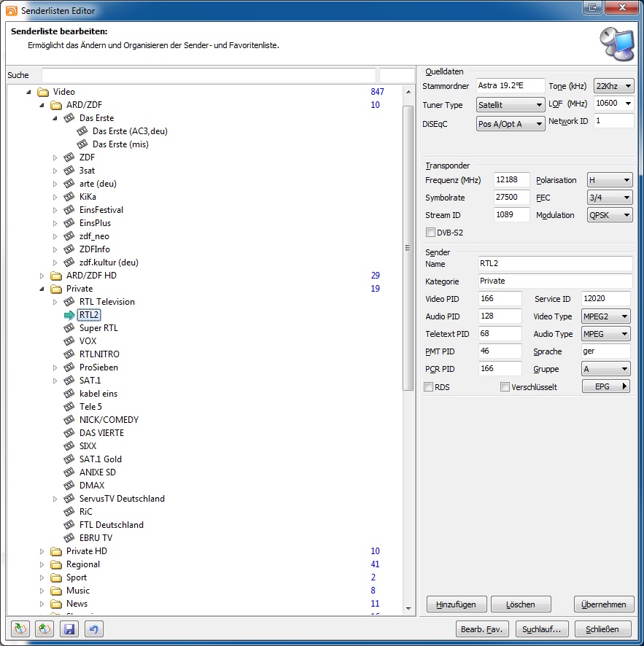The width and height of the screenshot is (644, 646).
Task: Click the ARD/ZDF HD folder icon
Action: pos(56,276)
